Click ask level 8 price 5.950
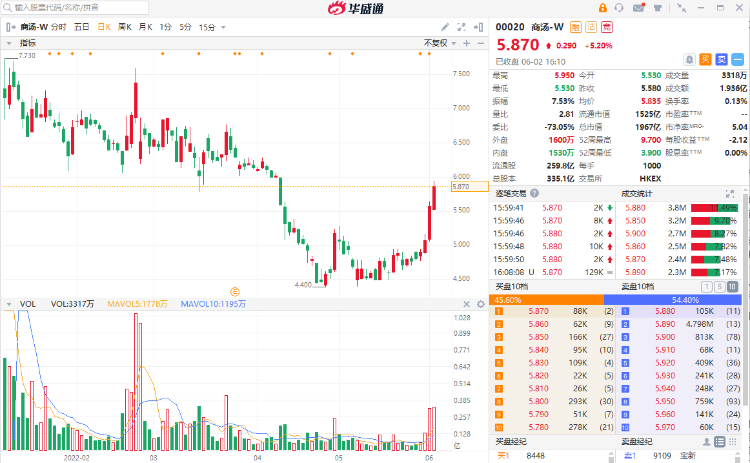 [665, 401]
